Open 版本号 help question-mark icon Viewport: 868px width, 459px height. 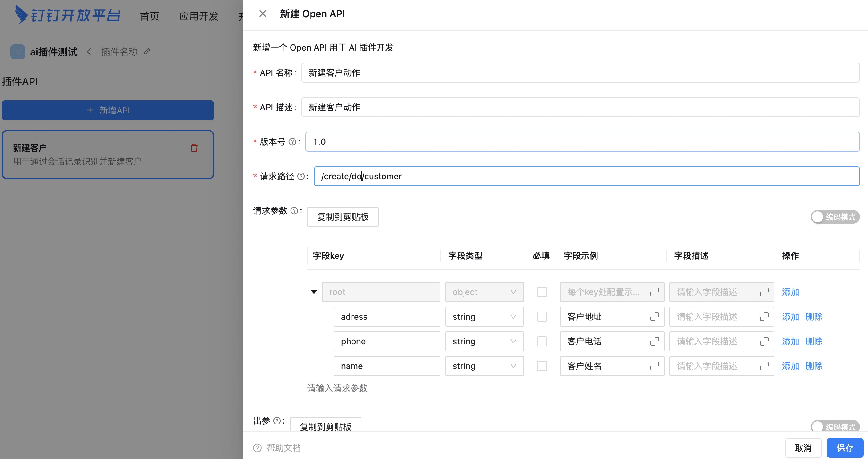click(x=292, y=142)
